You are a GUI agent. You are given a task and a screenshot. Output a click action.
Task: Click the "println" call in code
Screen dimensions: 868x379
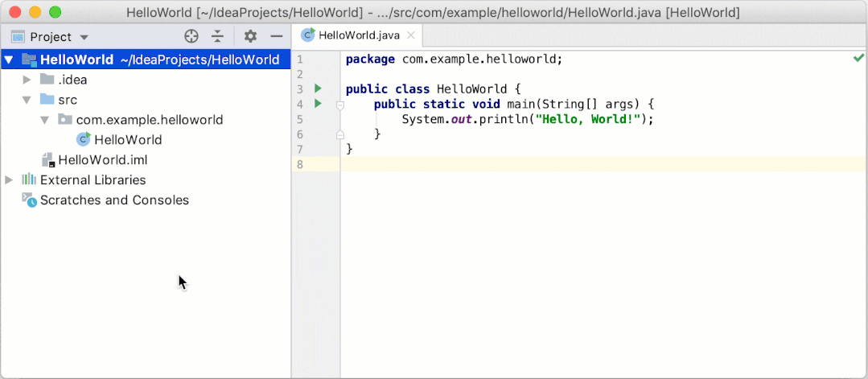tap(507, 119)
